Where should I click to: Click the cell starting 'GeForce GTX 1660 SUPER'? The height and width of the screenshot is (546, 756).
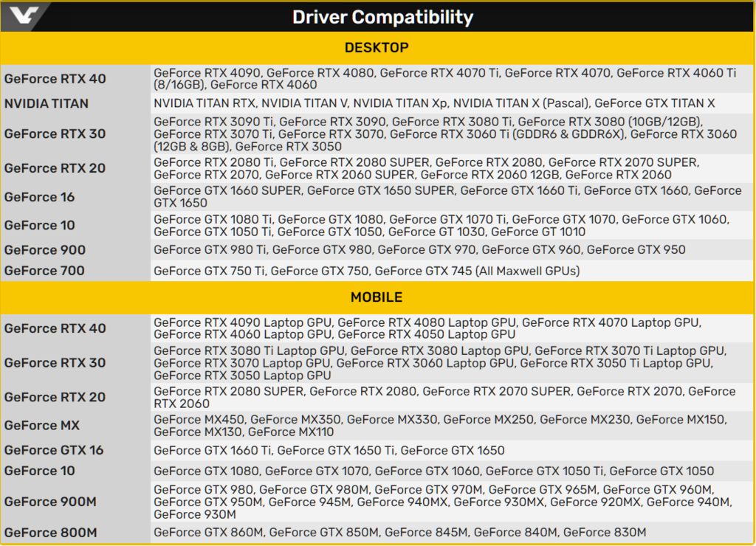coord(452,196)
